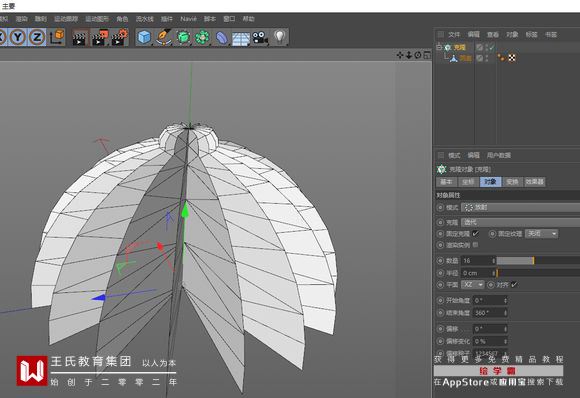Toggle the Y axis lock button
This screenshot has width=580, height=398.
[17, 37]
